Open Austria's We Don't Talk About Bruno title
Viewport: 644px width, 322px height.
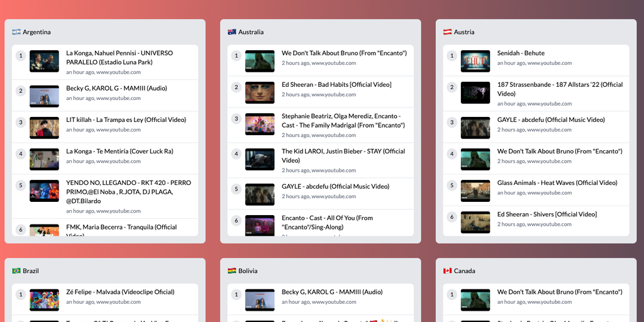click(x=560, y=151)
